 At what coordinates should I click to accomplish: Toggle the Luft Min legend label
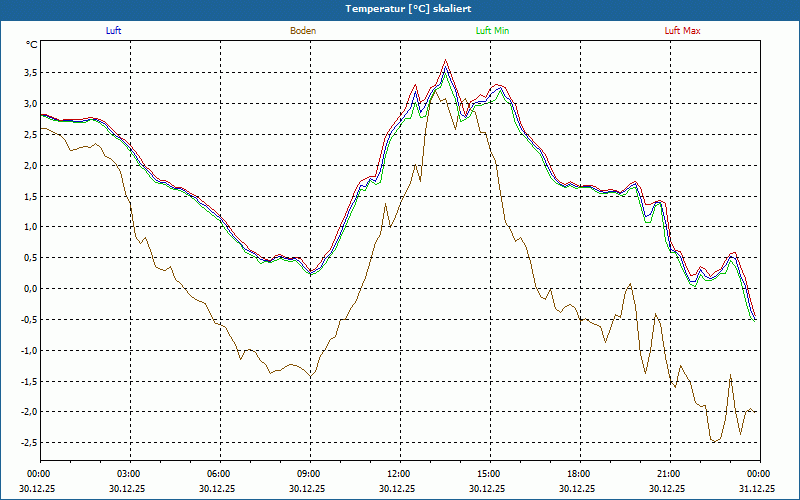click(x=494, y=31)
